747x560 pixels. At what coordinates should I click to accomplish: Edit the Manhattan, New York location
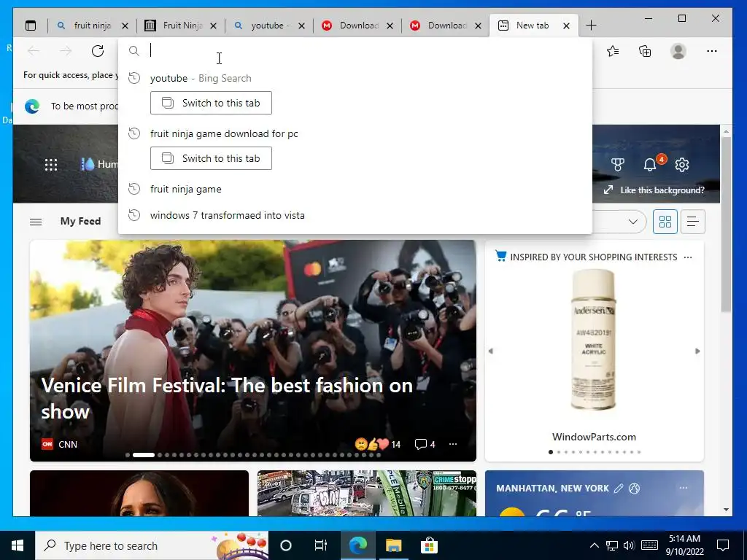tap(619, 489)
